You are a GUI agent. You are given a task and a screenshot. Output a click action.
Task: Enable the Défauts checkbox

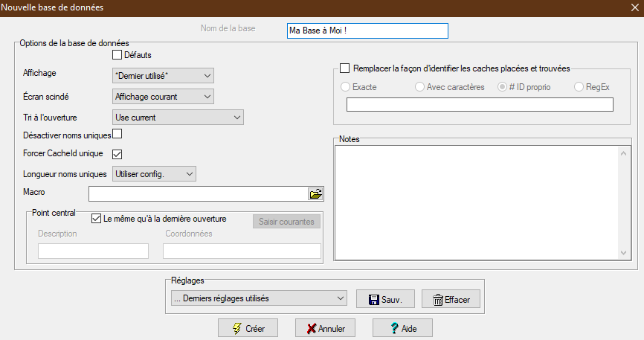[117, 54]
